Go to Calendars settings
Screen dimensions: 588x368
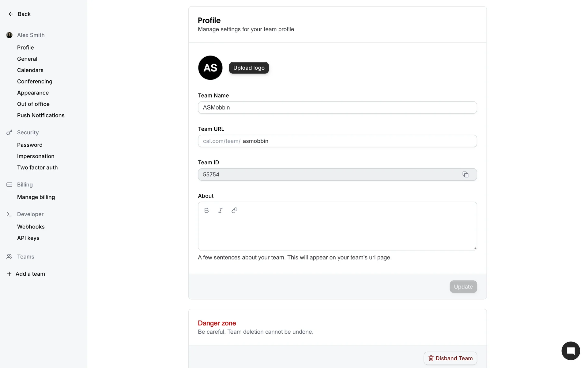[x=30, y=70]
